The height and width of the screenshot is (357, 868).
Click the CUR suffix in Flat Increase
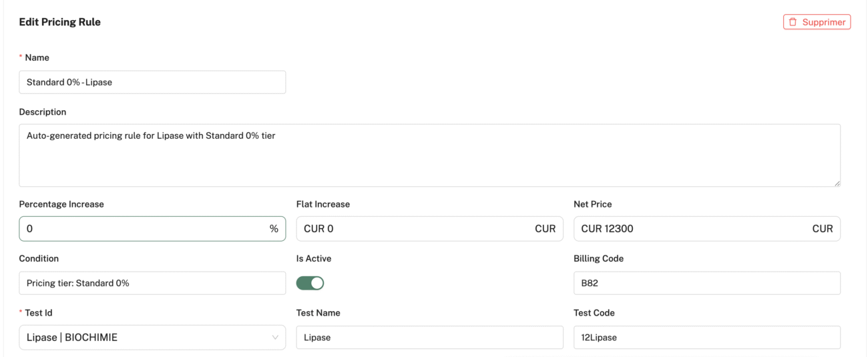(546, 228)
